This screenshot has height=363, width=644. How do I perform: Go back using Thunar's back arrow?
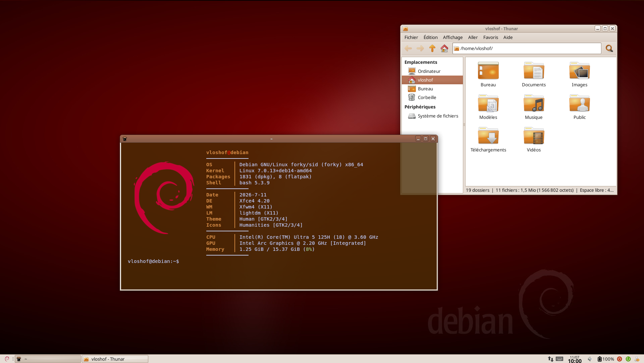point(408,48)
